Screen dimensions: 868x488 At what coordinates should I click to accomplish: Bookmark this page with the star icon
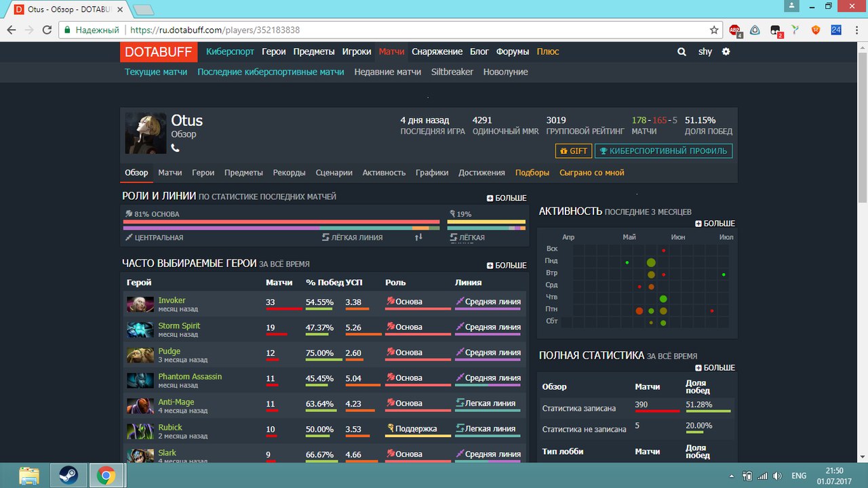coord(714,30)
